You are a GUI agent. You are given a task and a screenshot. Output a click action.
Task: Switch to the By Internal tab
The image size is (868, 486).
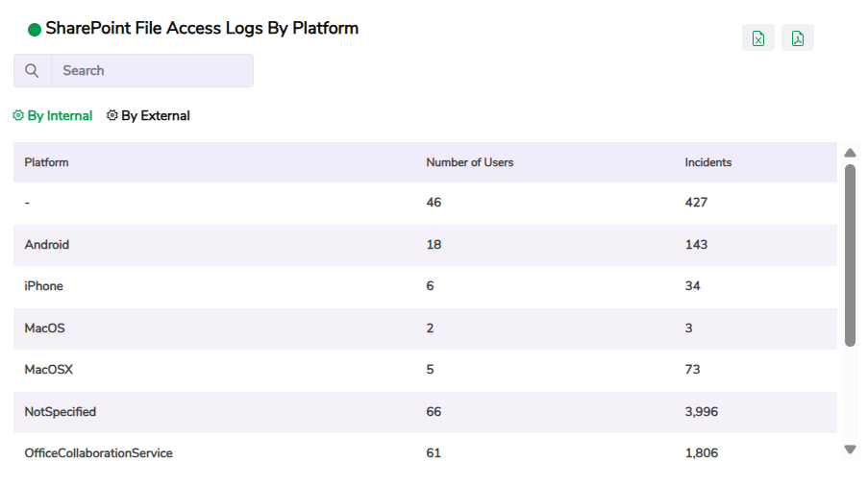[x=60, y=116]
